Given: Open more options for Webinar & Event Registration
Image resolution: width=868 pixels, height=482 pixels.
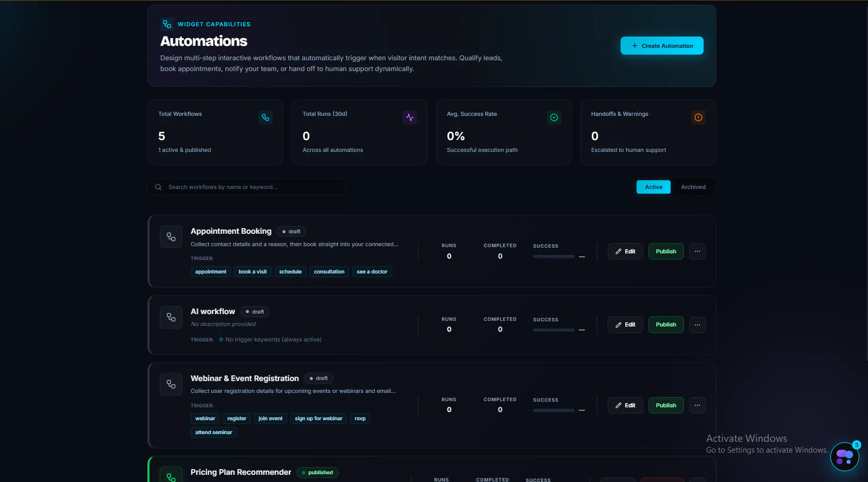Looking at the screenshot, I should click(697, 405).
